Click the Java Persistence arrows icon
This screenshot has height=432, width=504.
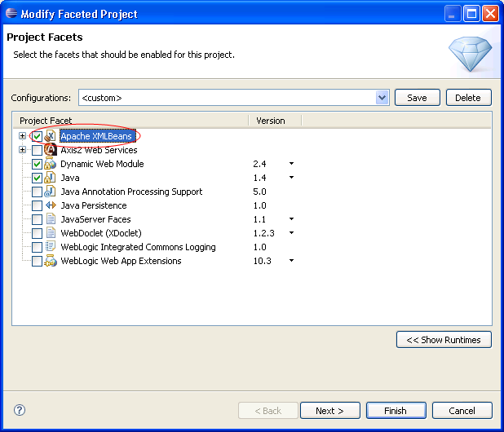click(x=50, y=205)
